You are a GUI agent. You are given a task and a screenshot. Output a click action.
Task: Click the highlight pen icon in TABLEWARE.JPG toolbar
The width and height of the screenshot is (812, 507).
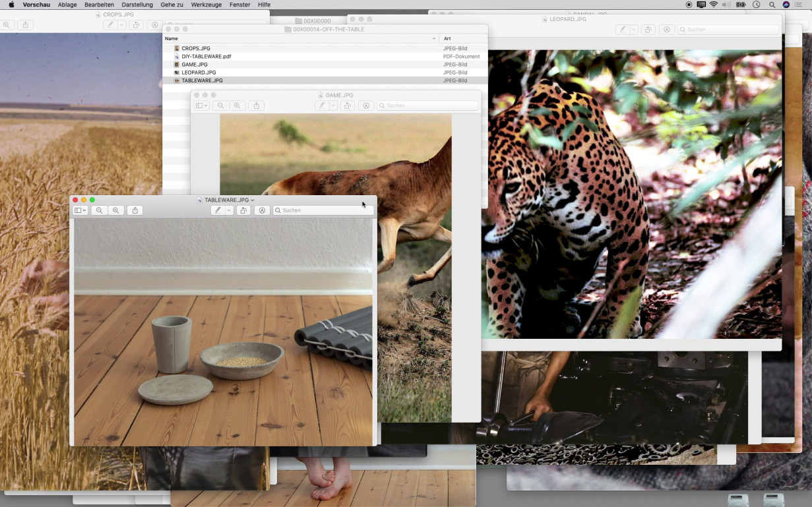pos(218,210)
